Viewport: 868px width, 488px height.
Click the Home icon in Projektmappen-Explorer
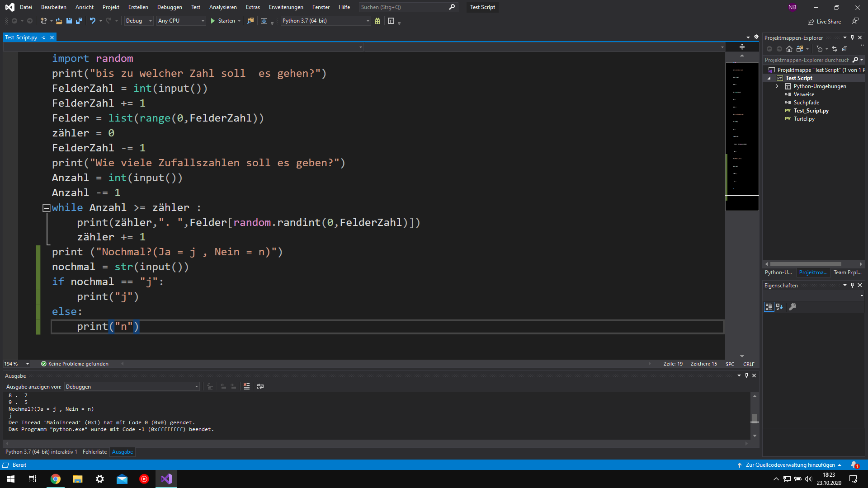click(x=790, y=49)
